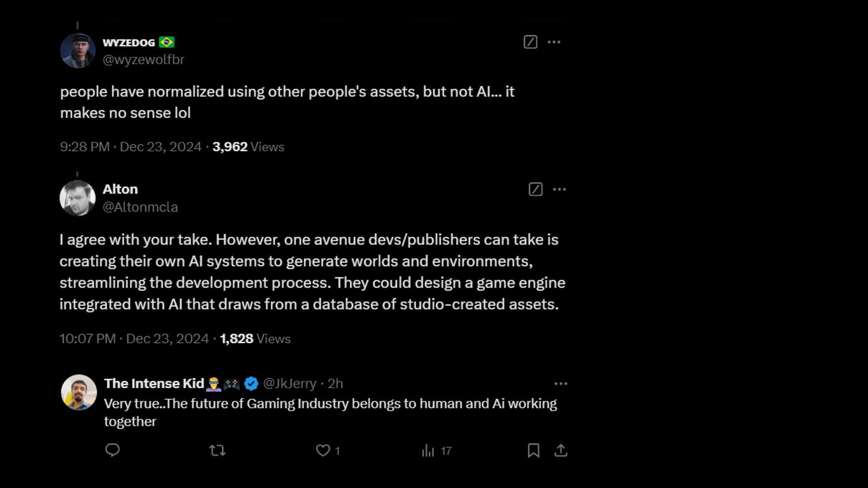Expand the more options menu on WYZEDOG's tweet
The width and height of the screenshot is (868, 488).
tap(554, 42)
